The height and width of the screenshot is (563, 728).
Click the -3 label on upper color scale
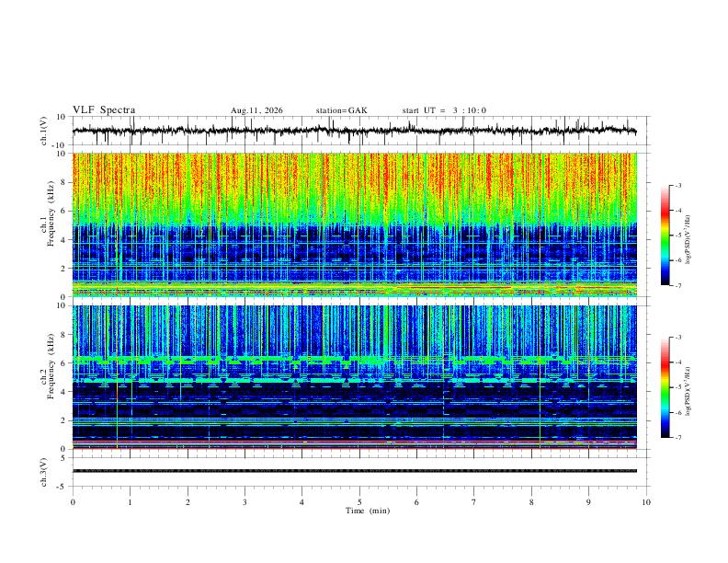click(677, 185)
